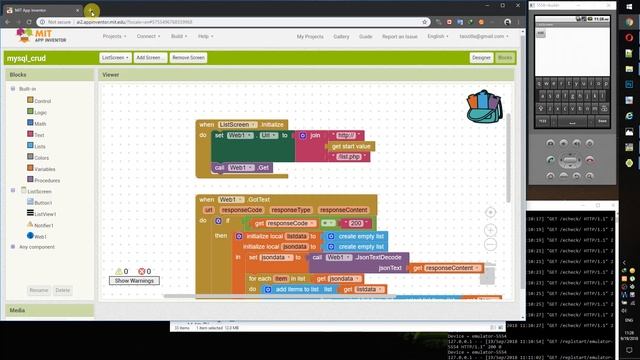Click the Delete button in Blocks panel
Screen dimensions: 640x360
tap(62, 290)
